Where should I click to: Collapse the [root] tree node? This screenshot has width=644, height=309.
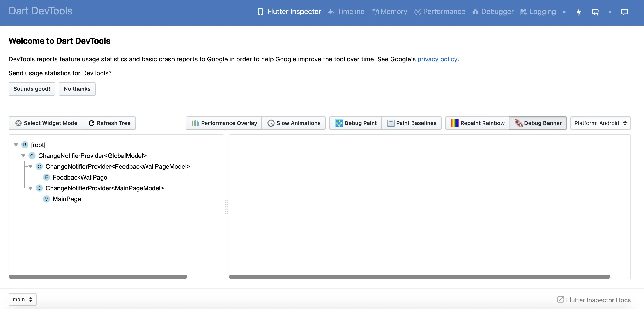click(16, 145)
